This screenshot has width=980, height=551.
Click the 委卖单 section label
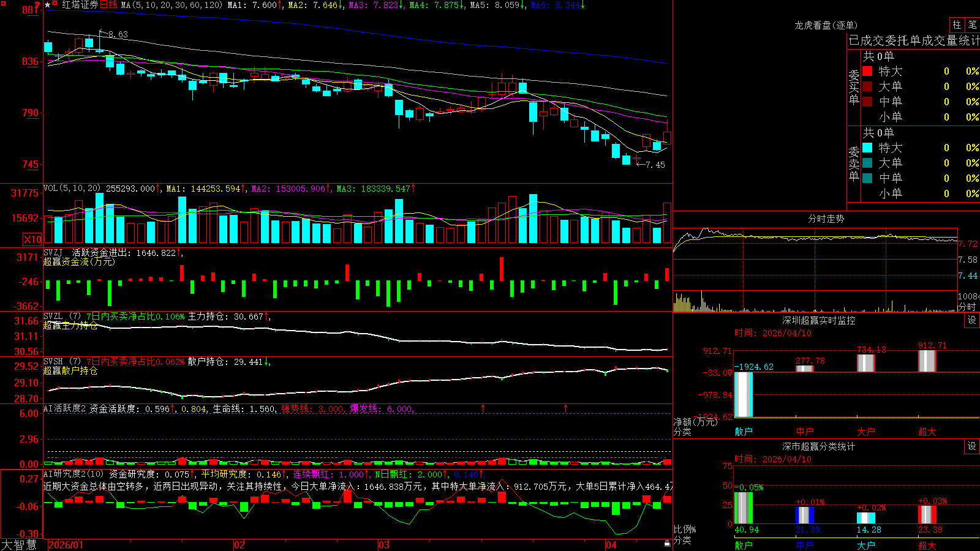854,163
